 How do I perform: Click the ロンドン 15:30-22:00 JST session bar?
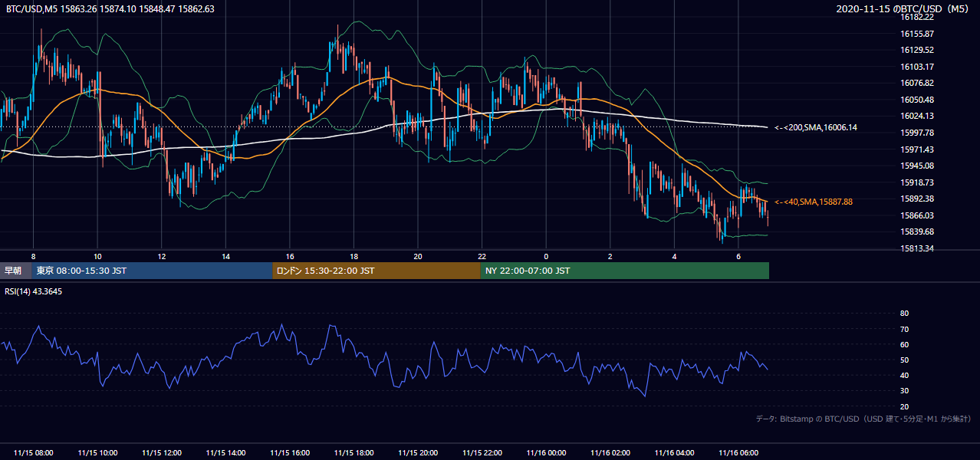click(x=377, y=271)
